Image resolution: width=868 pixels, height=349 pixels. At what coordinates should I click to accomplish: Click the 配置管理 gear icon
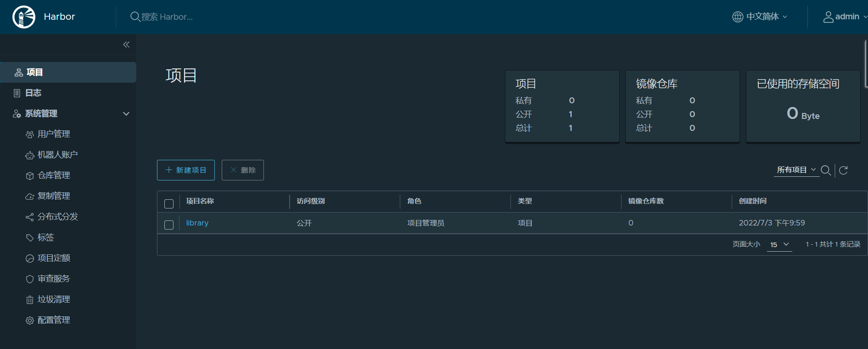30,321
